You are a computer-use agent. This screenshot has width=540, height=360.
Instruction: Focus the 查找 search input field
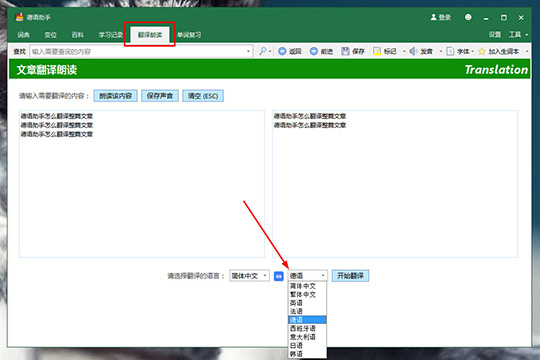point(141,52)
